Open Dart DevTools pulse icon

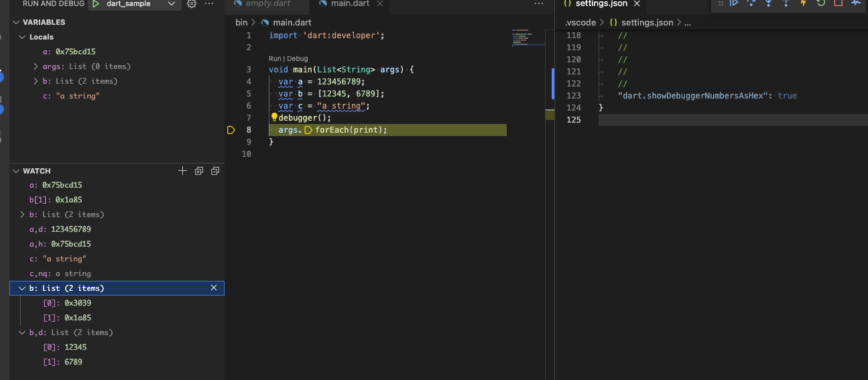[x=856, y=3]
